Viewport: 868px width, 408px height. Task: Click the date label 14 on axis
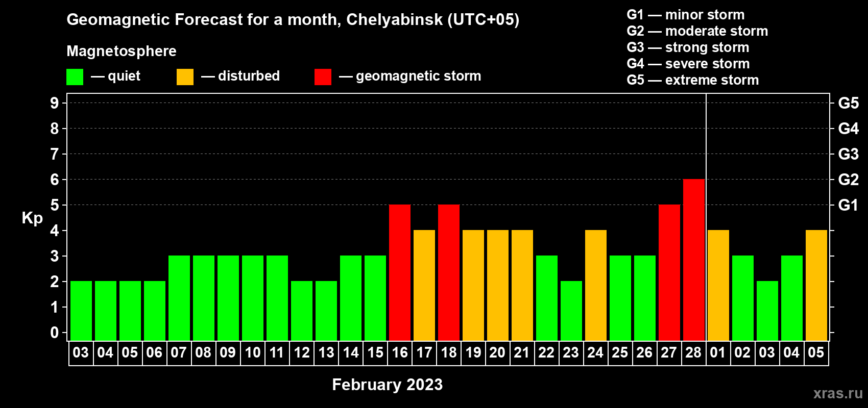coord(351,353)
